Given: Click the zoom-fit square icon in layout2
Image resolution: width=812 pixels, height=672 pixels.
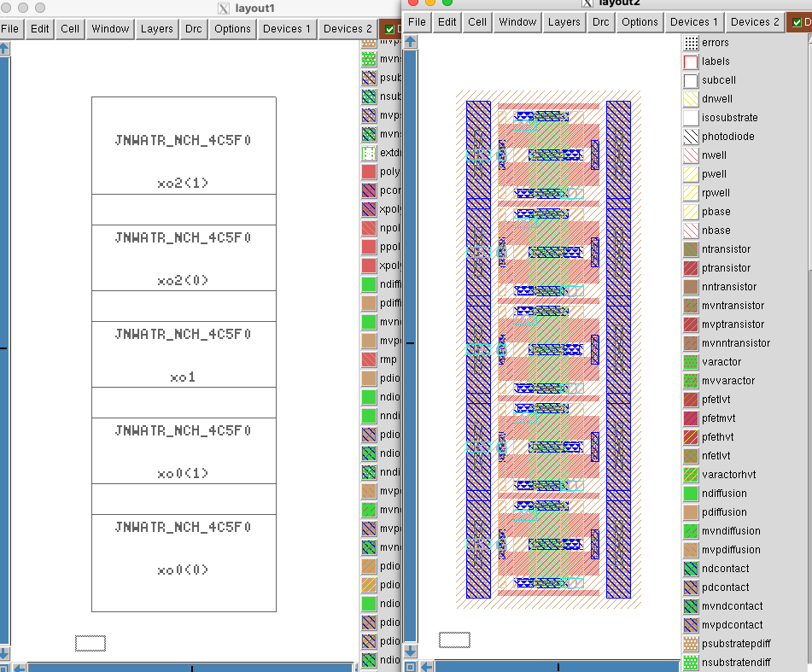Looking at the screenshot, I should coord(411,666).
